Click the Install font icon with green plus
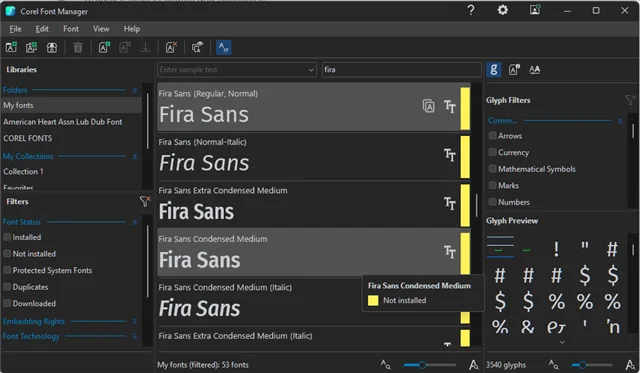Image resolution: width=640 pixels, height=373 pixels. [104, 47]
